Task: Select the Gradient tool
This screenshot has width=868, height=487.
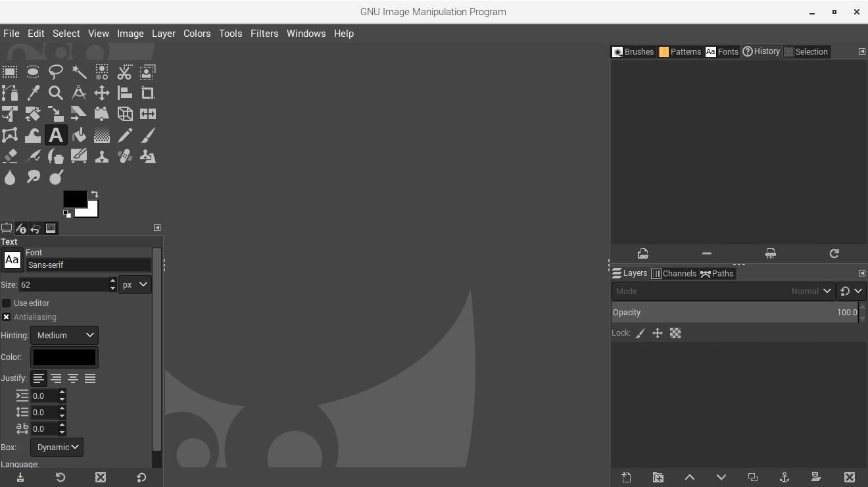Action: 102,136
